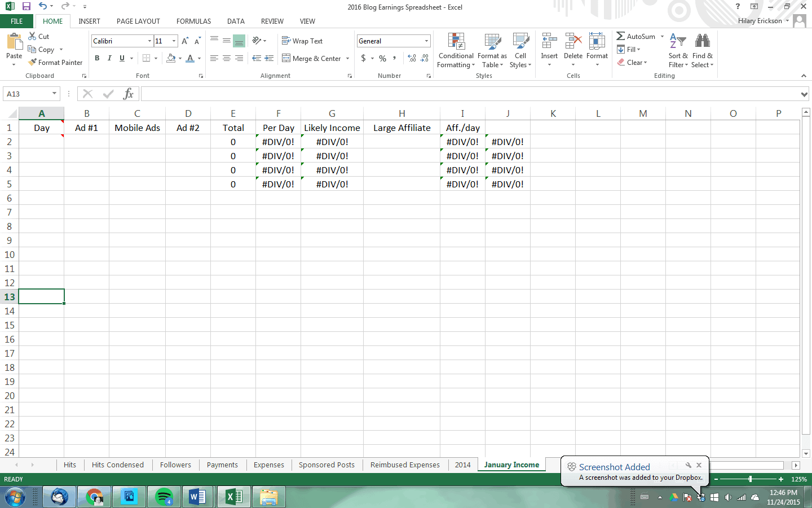The image size is (812, 508).
Task: Open Spotify from the taskbar
Action: [164, 497]
